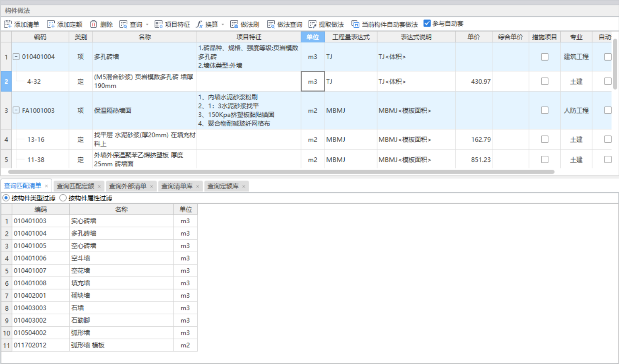Click the 建筑工程 专业 cell
The height and width of the screenshot is (364, 619).
coord(576,57)
